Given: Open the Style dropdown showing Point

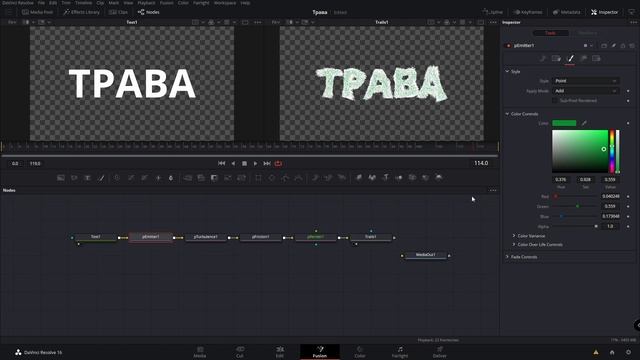Looking at the screenshot, I should [586, 81].
